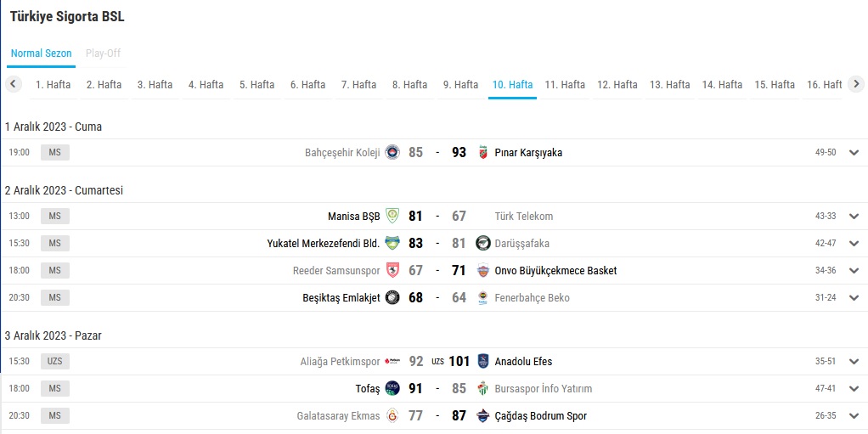Click the Galatasaray Ekmas team logo

coord(392,415)
